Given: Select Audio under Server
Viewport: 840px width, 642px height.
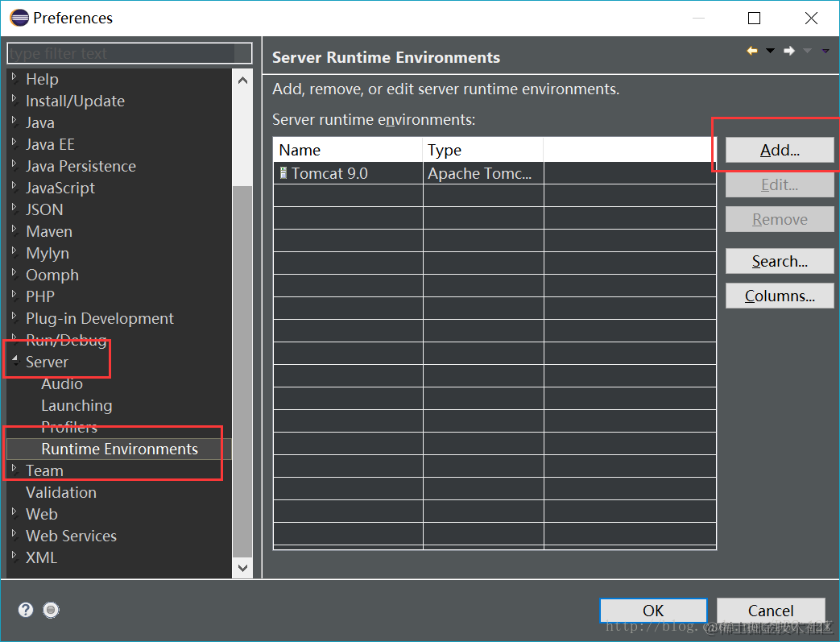Looking at the screenshot, I should click(x=62, y=383).
